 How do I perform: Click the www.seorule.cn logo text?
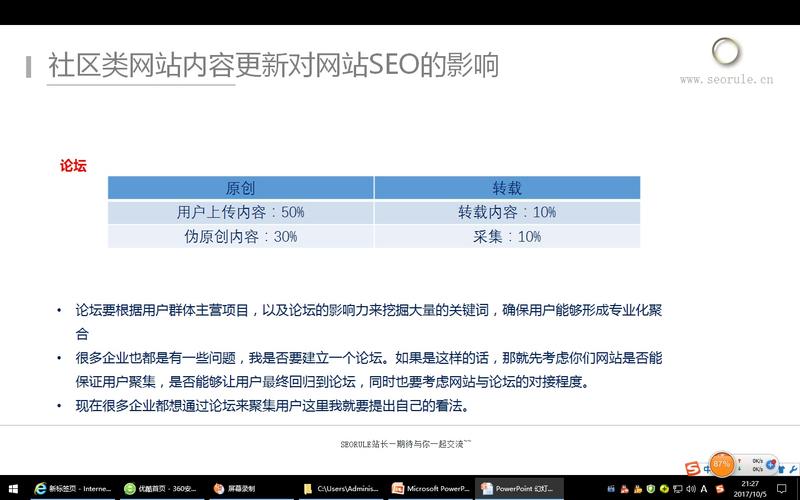click(727, 80)
